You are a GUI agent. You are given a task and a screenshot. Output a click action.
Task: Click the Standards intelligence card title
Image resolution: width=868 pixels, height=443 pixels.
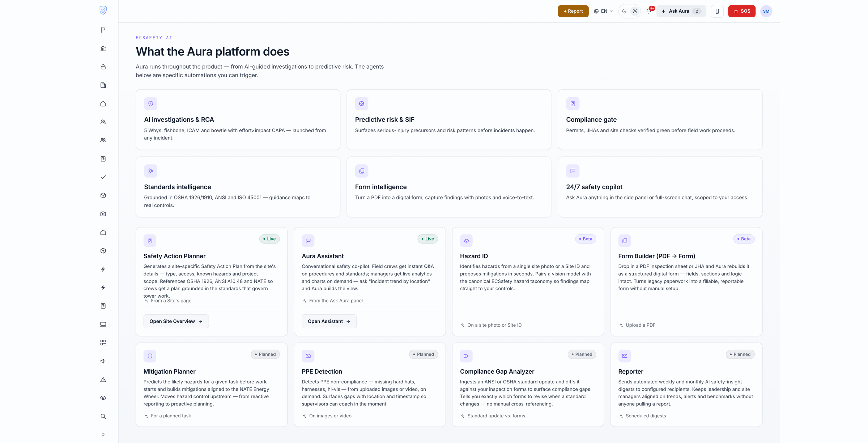click(178, 187)
